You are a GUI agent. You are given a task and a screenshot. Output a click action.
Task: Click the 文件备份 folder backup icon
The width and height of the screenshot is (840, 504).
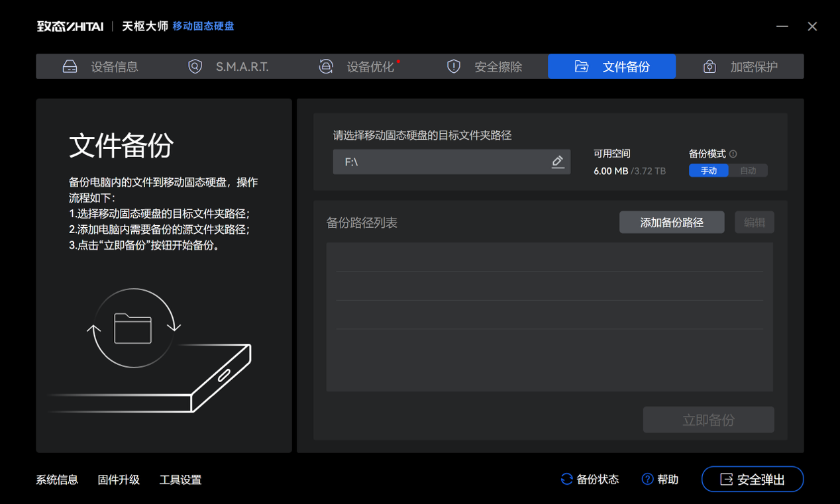point(582,66)
